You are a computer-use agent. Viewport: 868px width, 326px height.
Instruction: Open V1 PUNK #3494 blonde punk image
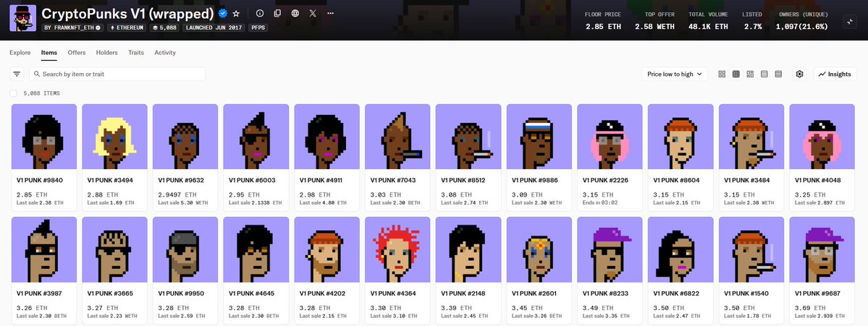point(114,137)
